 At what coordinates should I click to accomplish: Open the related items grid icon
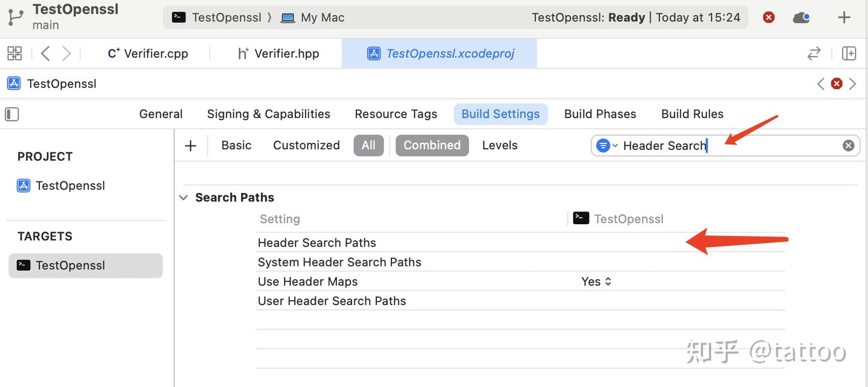14,54
